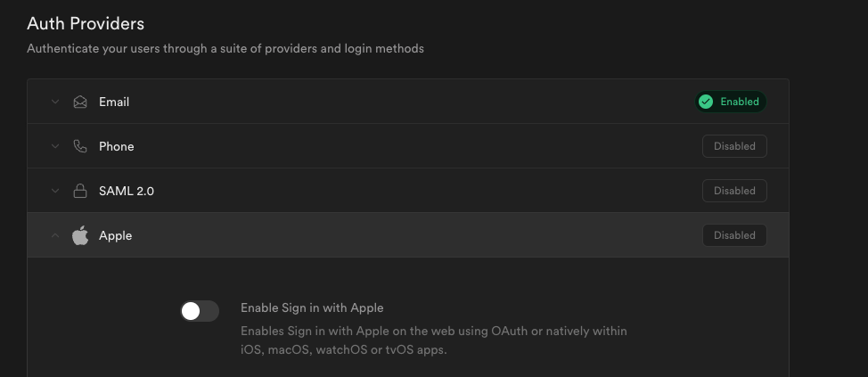Collapse the Apple provider chevron
Viewport: 868px width, 377px height.
point(55,235)
